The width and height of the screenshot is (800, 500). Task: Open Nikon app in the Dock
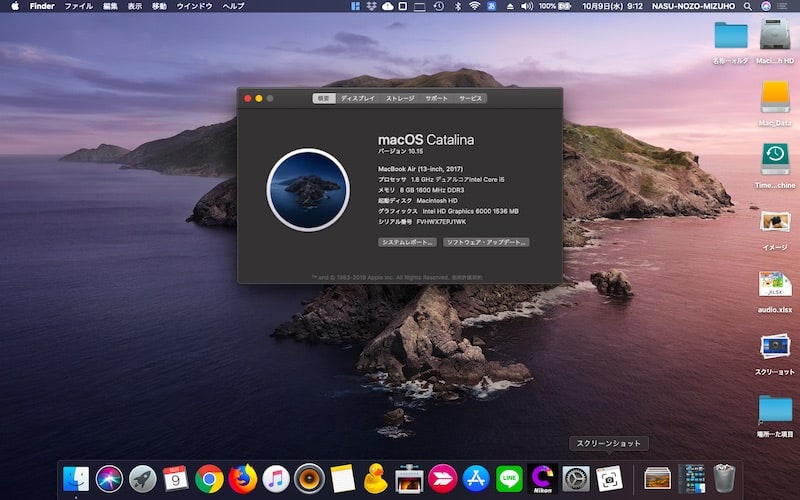click(x=542, y=479)
